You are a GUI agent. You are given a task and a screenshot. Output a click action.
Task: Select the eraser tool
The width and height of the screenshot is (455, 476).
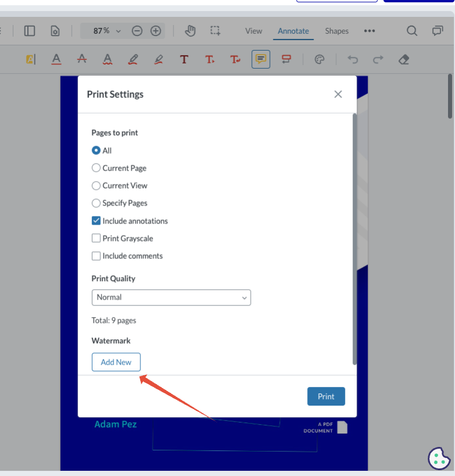pyautogui.click(x=404, y=59)
